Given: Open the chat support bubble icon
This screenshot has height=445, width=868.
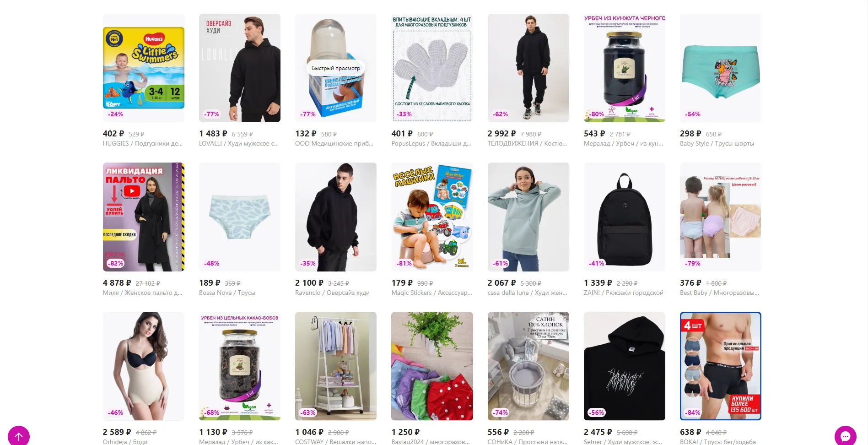Looking at the screenshot, I should tap(845, 436).
